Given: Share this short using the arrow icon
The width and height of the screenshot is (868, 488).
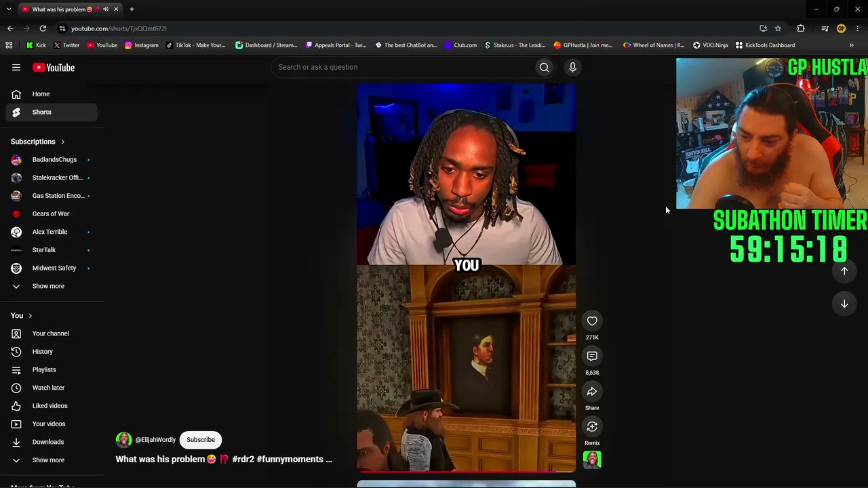Looking at the screenshot, I should (592, 392).
